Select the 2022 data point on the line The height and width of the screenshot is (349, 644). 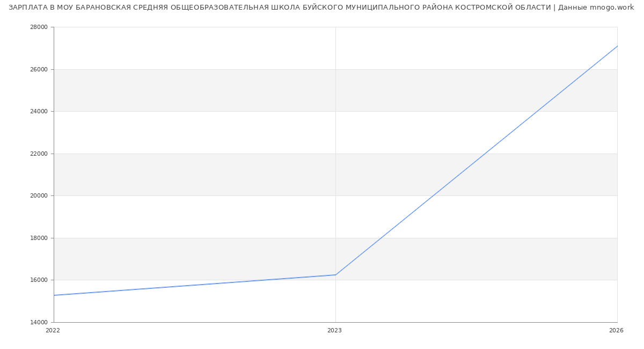(54, 295)
